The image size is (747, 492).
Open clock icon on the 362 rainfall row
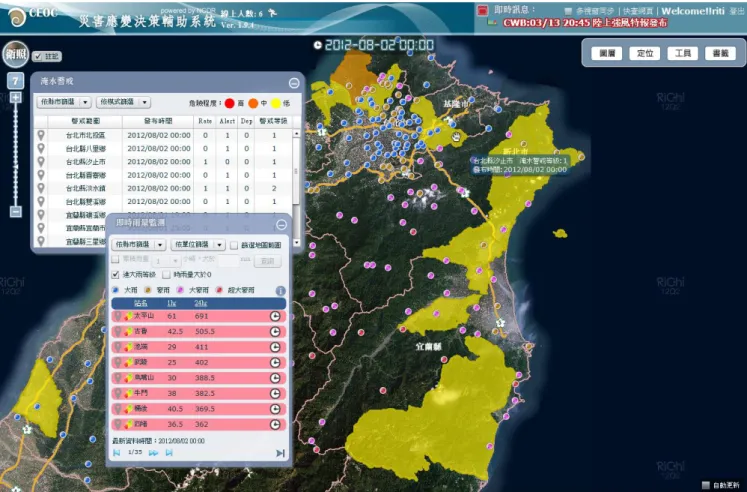point(275,424)
